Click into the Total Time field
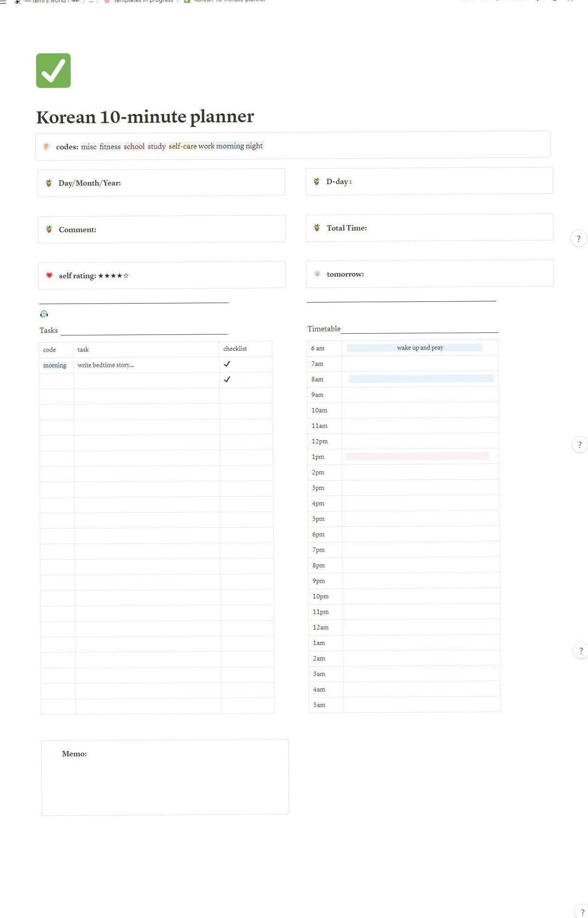 click(429, 227)
